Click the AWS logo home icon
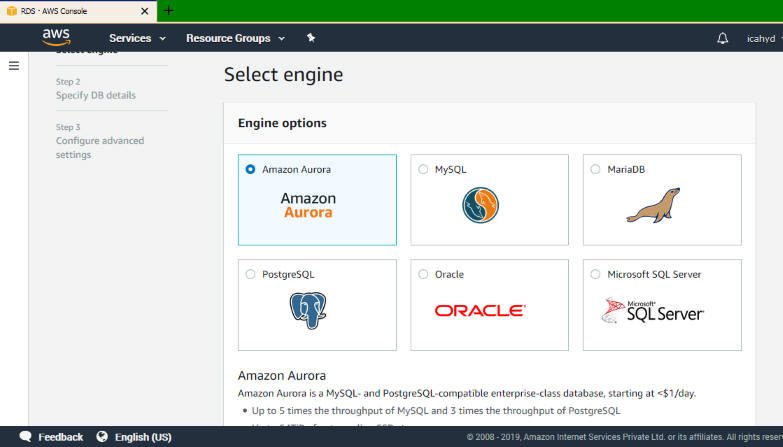The width and height of the screenshot is (783, 447). (56, 37)
